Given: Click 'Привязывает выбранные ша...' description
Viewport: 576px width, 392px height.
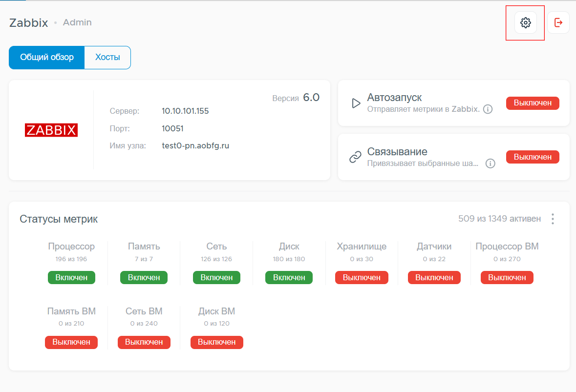Looking at the screenshot, I should tap(423, 164).
